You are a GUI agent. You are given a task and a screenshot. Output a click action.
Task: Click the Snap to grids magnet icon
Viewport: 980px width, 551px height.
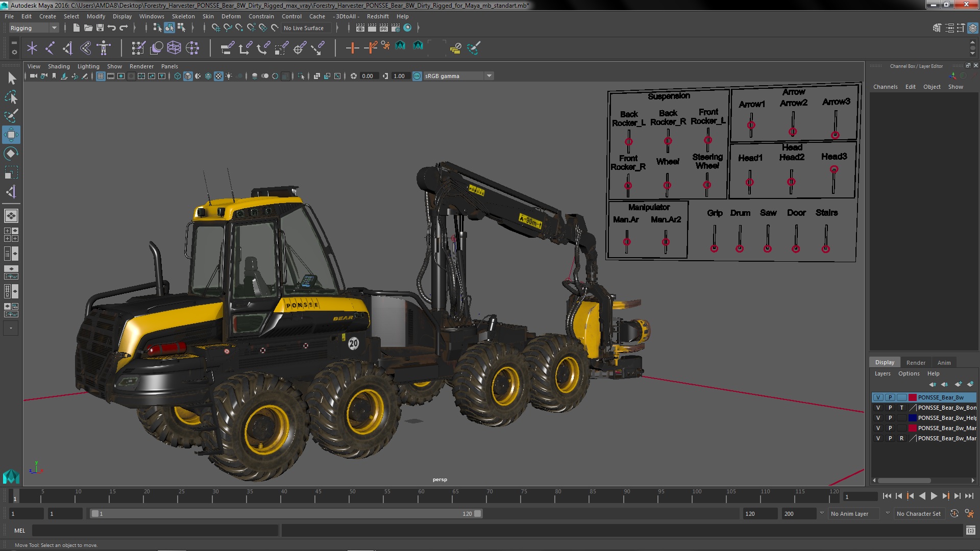pyautogui.click(x=216, y=28)
